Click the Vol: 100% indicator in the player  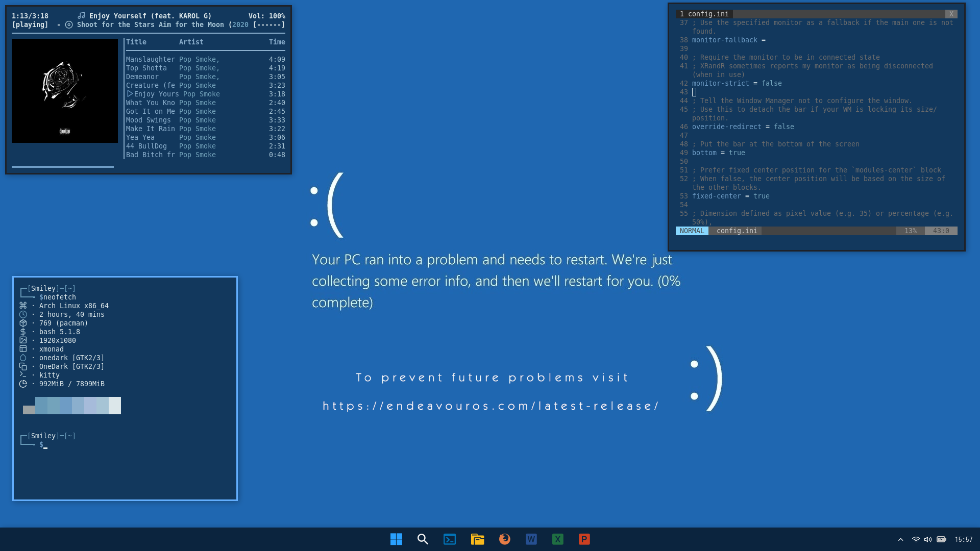coord(267,16)
